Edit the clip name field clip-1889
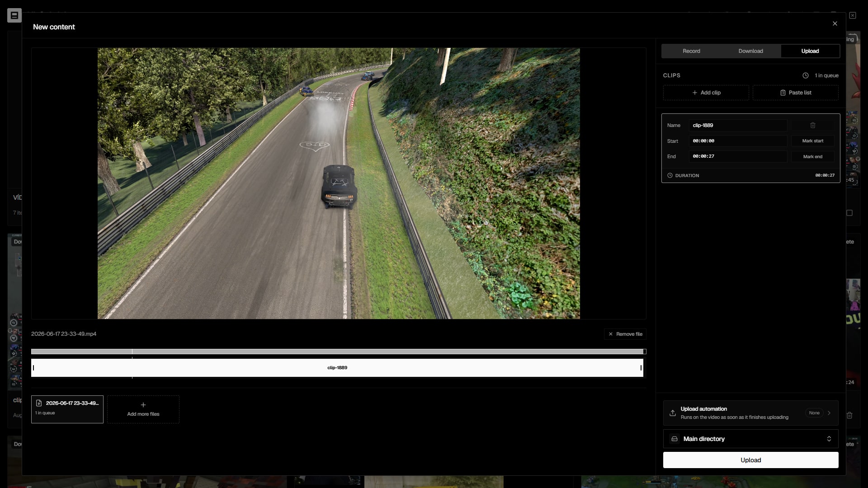The image size is (868, 488). click(x=738, y=125)
